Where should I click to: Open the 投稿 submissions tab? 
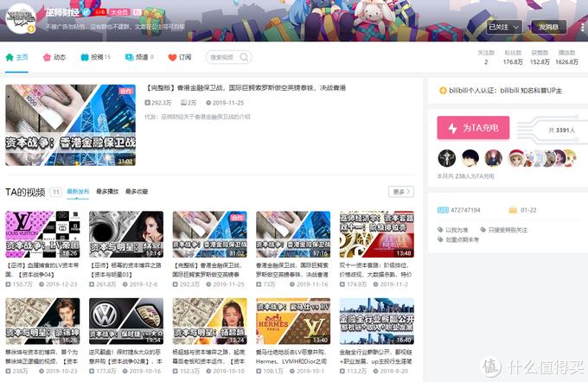pyautogui.click(x=96, y=57)
